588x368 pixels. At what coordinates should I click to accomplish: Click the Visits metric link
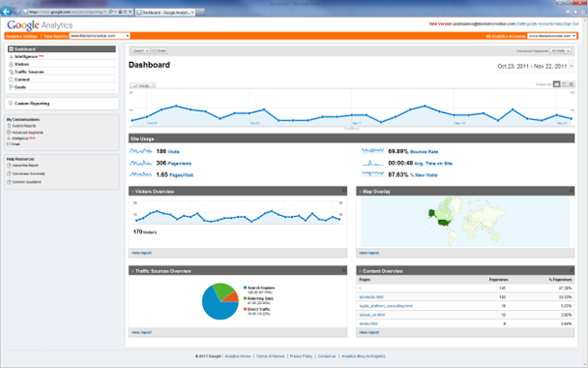click(173, 152)
